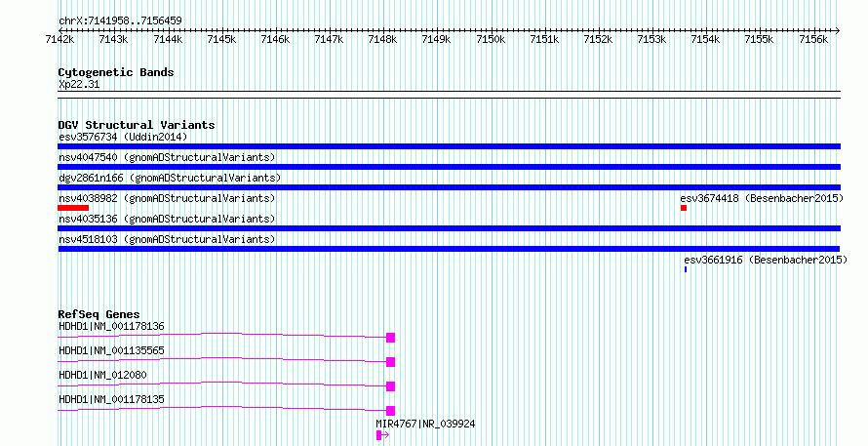Click the HDHD1 NM_012080 exon box
This screenshot has height=446, width=868.
tap(390, 386)
